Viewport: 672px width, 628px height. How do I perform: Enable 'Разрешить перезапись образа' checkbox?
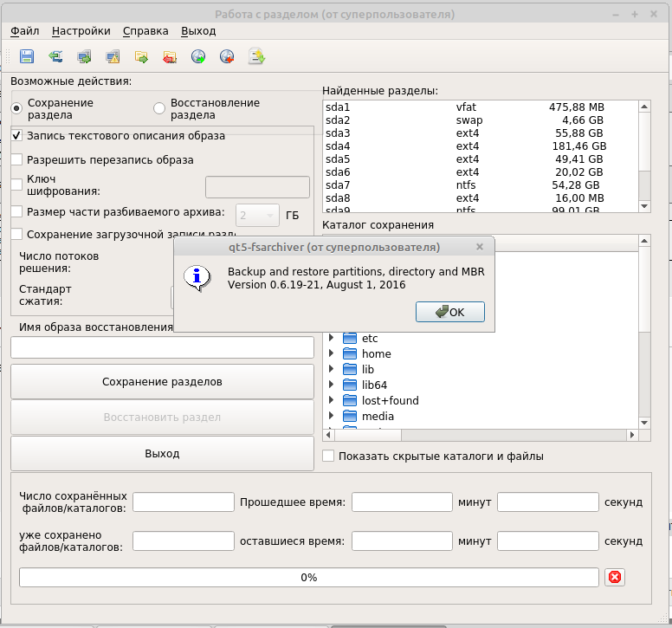16,160
